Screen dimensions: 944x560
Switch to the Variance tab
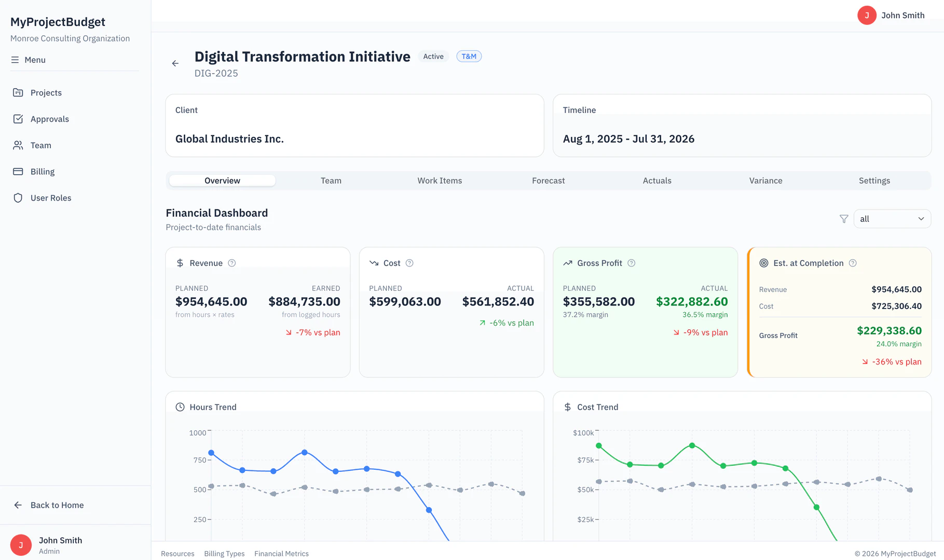pyautogui.click(x=765, y=180)
